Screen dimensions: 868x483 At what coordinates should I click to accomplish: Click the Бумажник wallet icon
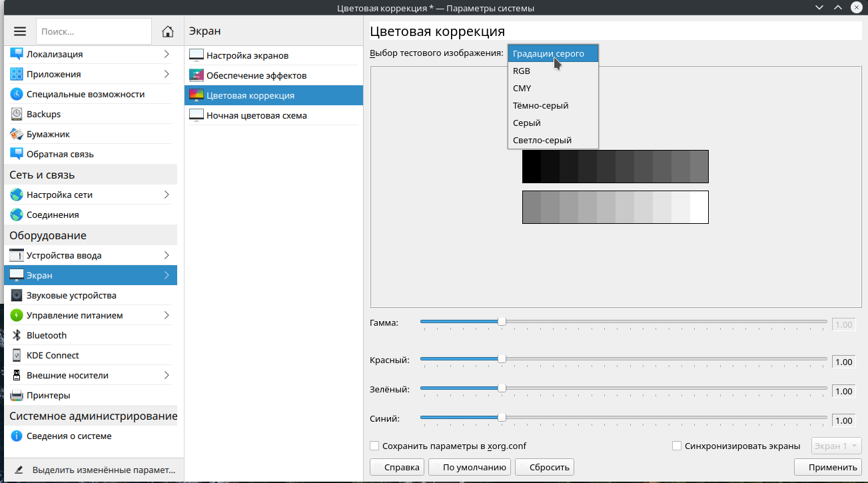[17, 134]
